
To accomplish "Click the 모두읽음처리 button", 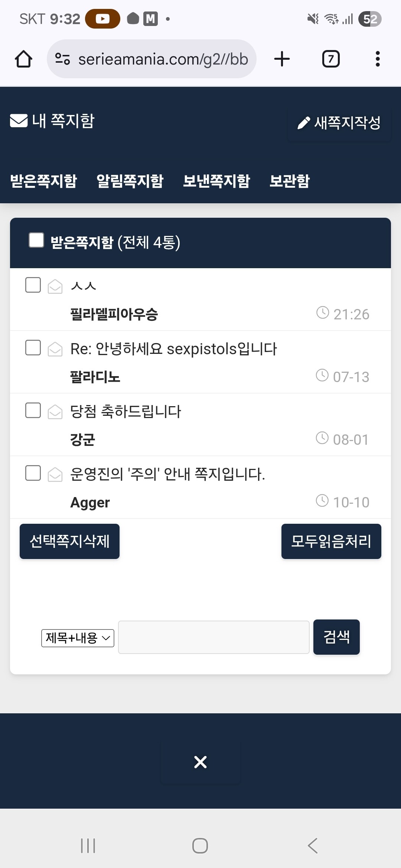I will pos(331,541).
